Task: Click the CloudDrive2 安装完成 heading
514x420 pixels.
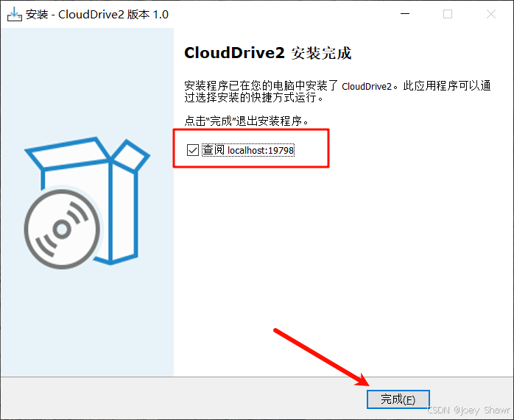Action: [268, 53]
